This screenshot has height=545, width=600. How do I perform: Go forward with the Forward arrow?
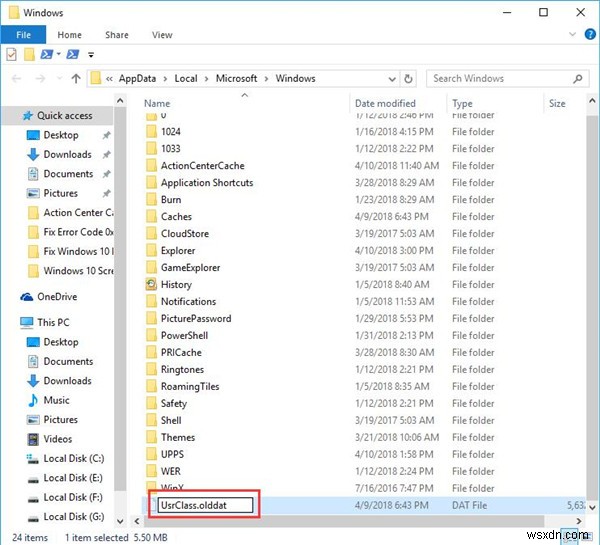point(40,79)
